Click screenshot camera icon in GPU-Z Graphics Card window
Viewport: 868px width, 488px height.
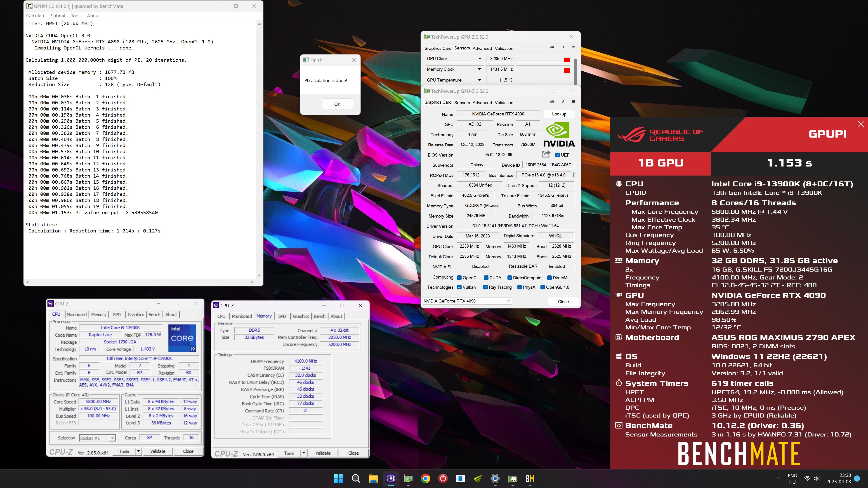click(x=552, y=102)
